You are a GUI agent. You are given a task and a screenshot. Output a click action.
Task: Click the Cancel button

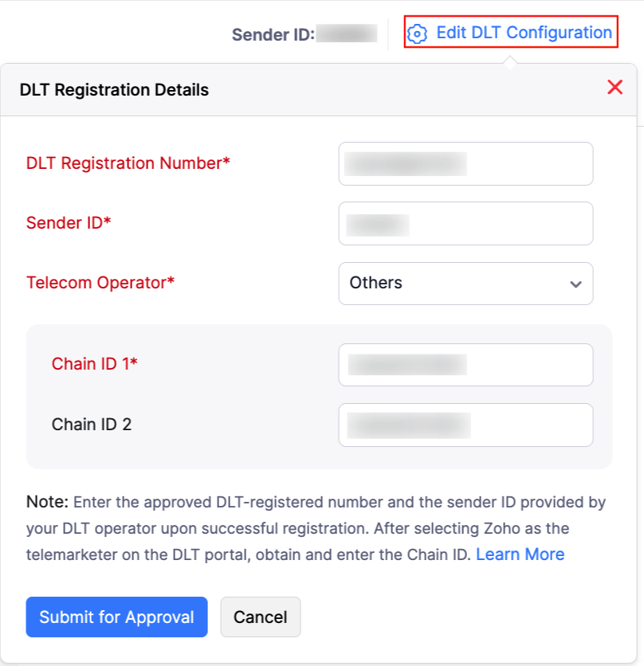[261, 617]
